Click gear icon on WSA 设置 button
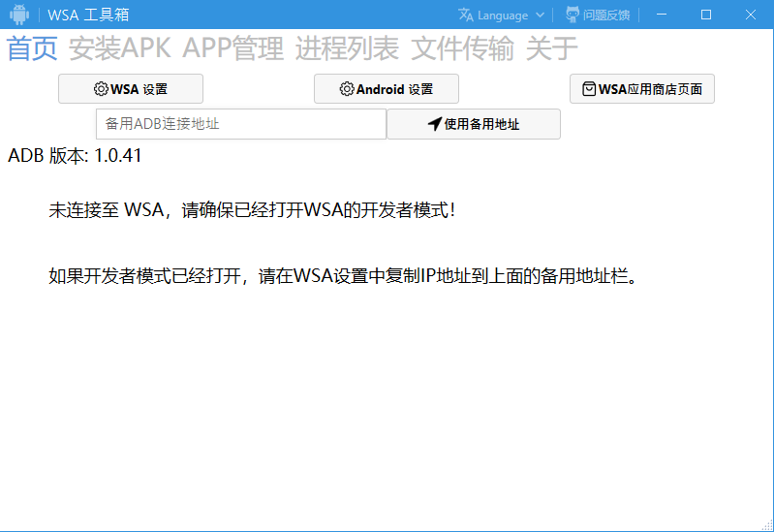The width and height of the screenshot is (774, 532). (101, 89)
